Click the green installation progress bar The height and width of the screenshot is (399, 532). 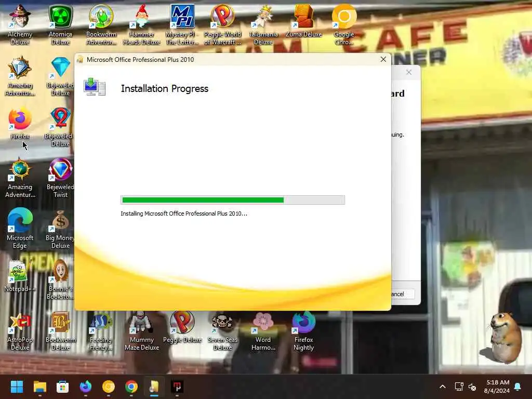233,200
